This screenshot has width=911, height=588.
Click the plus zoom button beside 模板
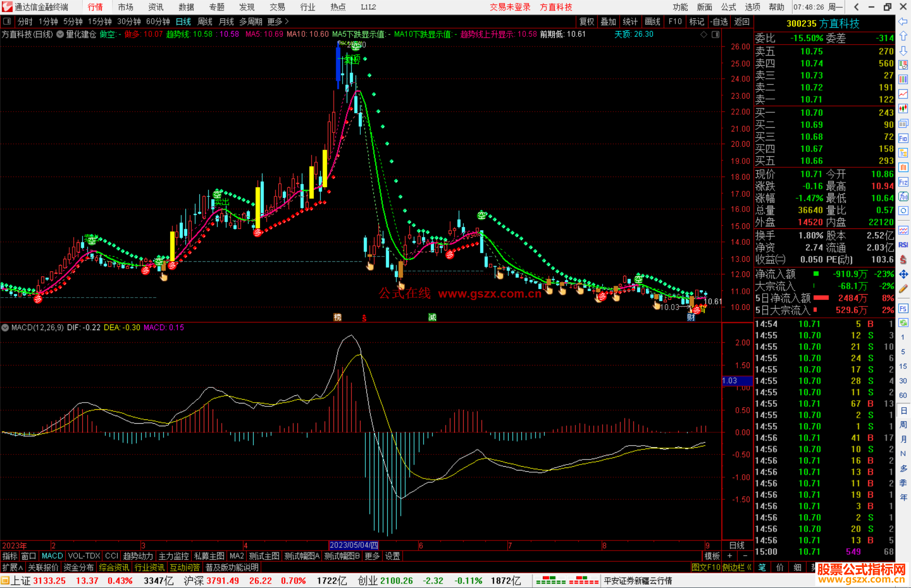[730, 556]
